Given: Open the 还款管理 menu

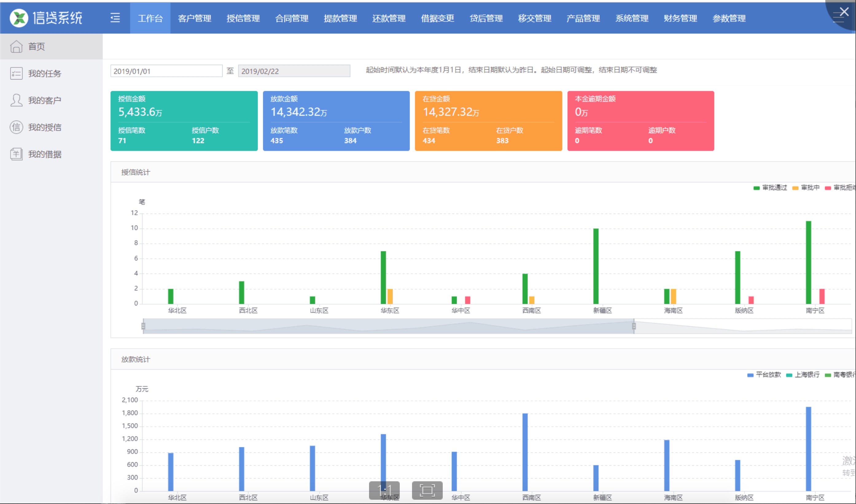Looking at the screenshot, I should (389, 18).
